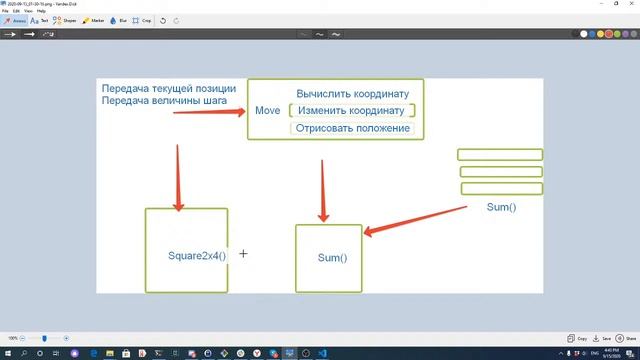The height and width of the screenshot is (360, 640).
Task: Open the Windows Start menu
Action: tap(7, 353)
